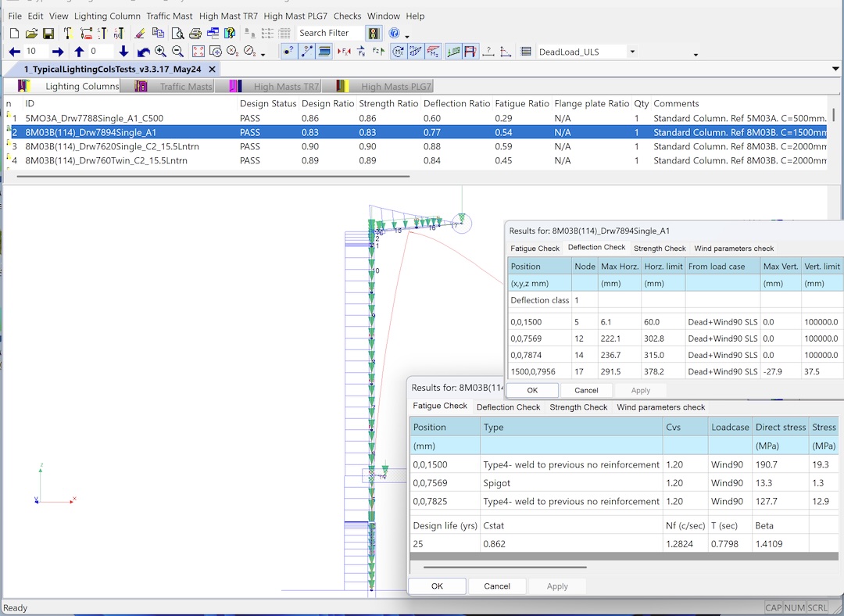Image resolution: width=844 pixels, height=616 pixels.
Task: Click the traffic light filter icon
Action: [x=374, y=34]
